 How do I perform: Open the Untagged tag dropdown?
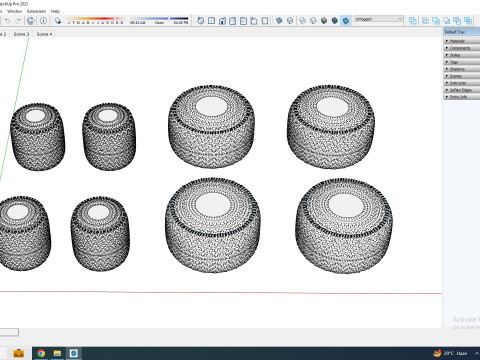click(378, 19)
